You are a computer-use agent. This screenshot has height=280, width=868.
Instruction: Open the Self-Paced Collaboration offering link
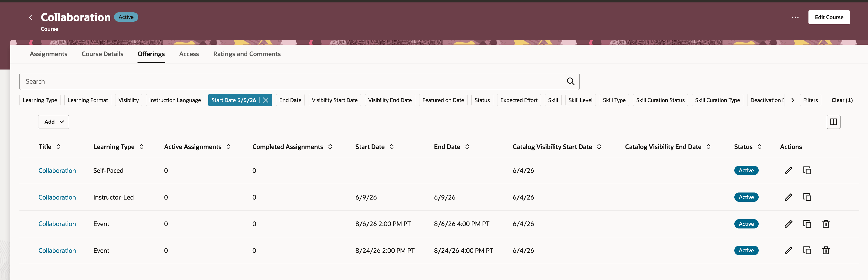click(x=57, y=170)
